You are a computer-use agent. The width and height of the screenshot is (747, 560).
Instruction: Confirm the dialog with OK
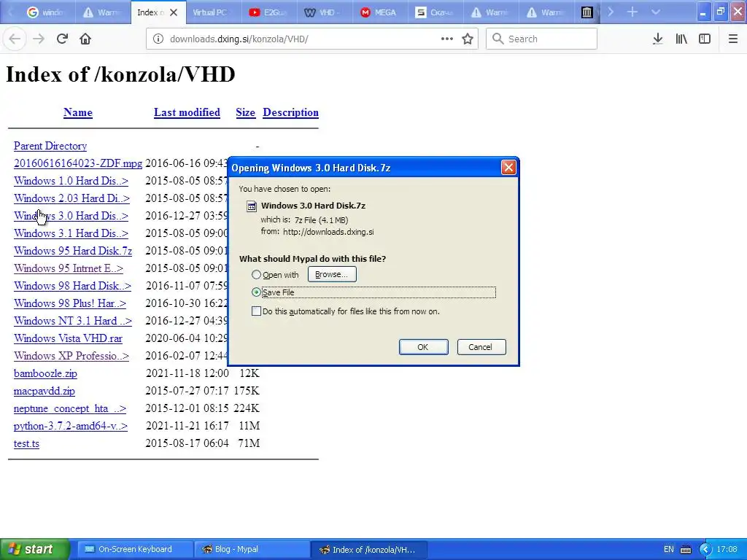point(423,347)
